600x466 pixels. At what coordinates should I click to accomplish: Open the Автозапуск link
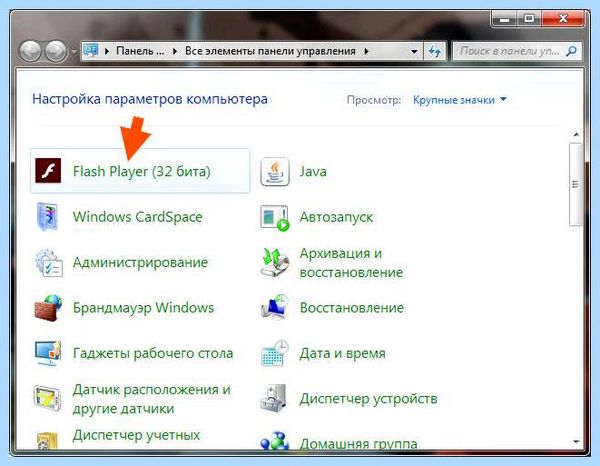coord(336,217)
